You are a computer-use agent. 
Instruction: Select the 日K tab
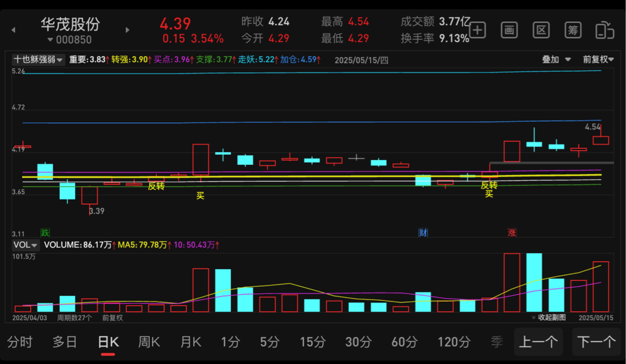[x=108, y=342]
